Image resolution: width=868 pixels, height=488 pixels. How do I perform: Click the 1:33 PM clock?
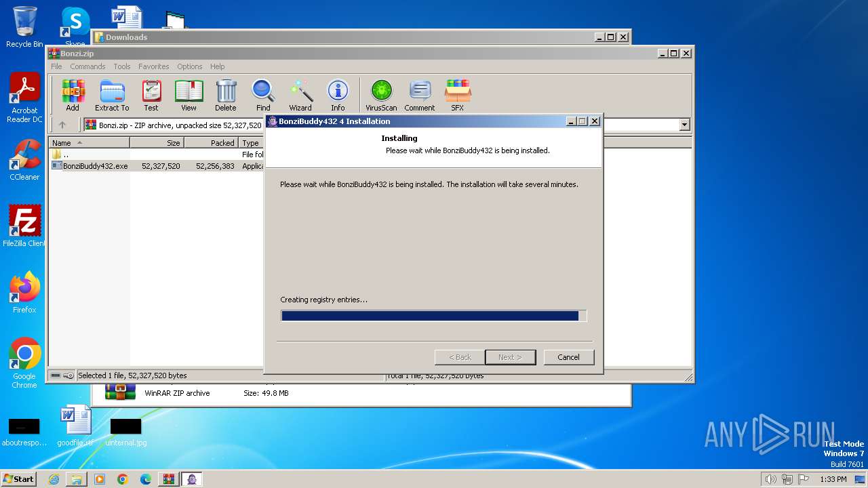click(833, 479)
